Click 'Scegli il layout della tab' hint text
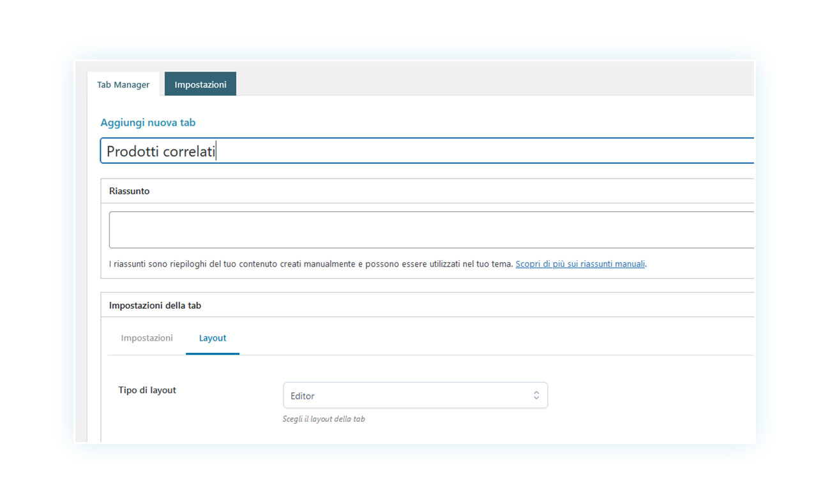The width and height of the screenshot is (830, 504). coord(324,419)
